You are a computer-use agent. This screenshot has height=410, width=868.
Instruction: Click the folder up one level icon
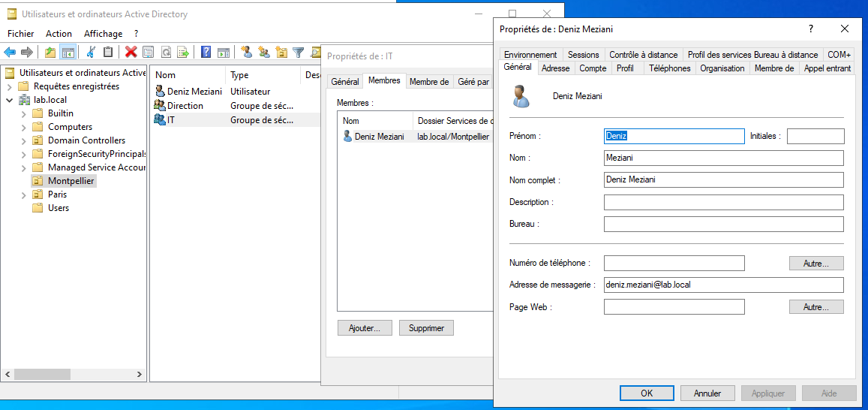pyautogui.click(x=50, y=52)
